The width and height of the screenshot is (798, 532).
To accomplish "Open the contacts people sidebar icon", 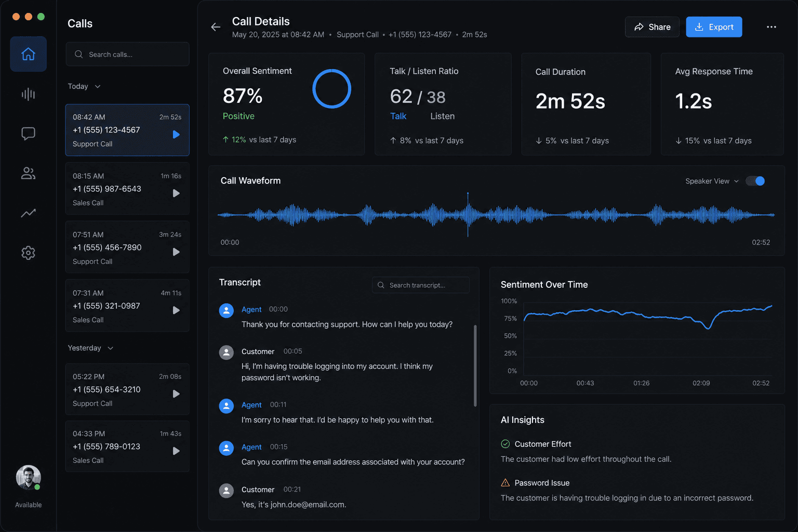I will point(28,174).
